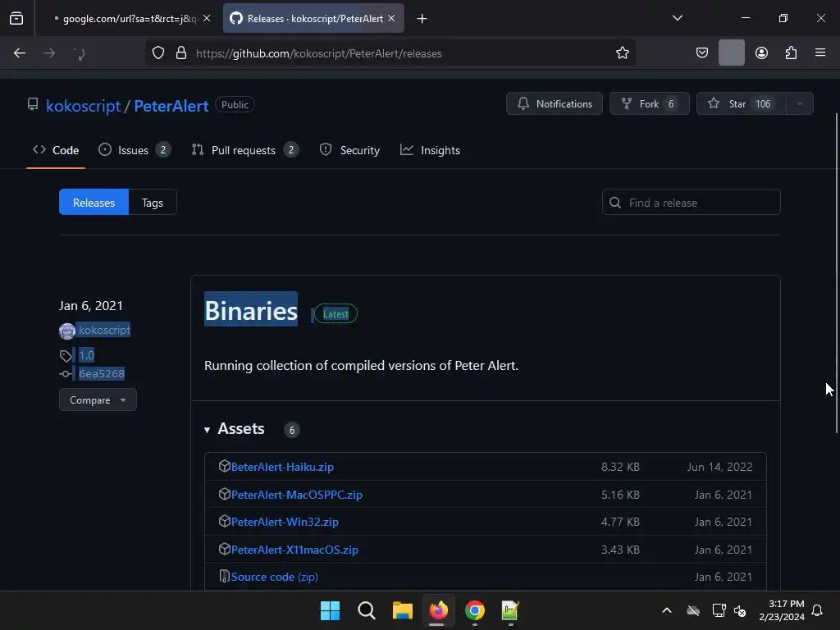Focus the Find a release search field
The height and width of the screenshot is (630, 840).
691,202
